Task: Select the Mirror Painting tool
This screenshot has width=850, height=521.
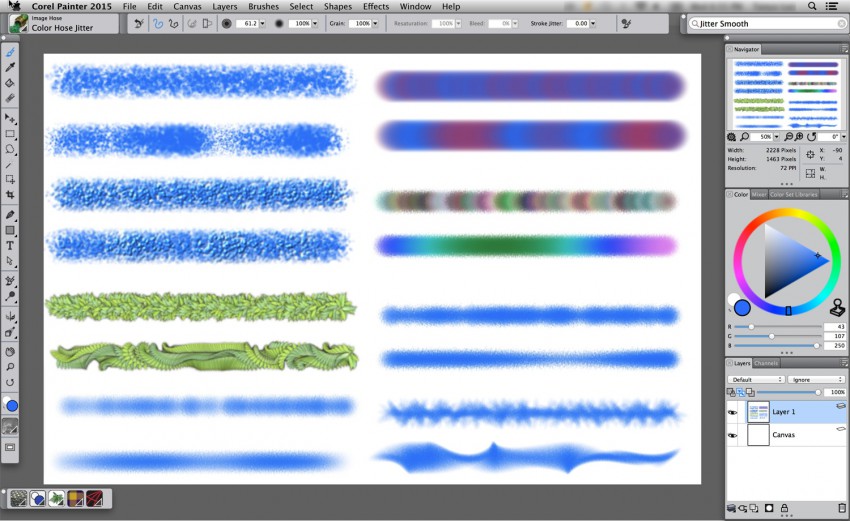Action: click(10, 317)
